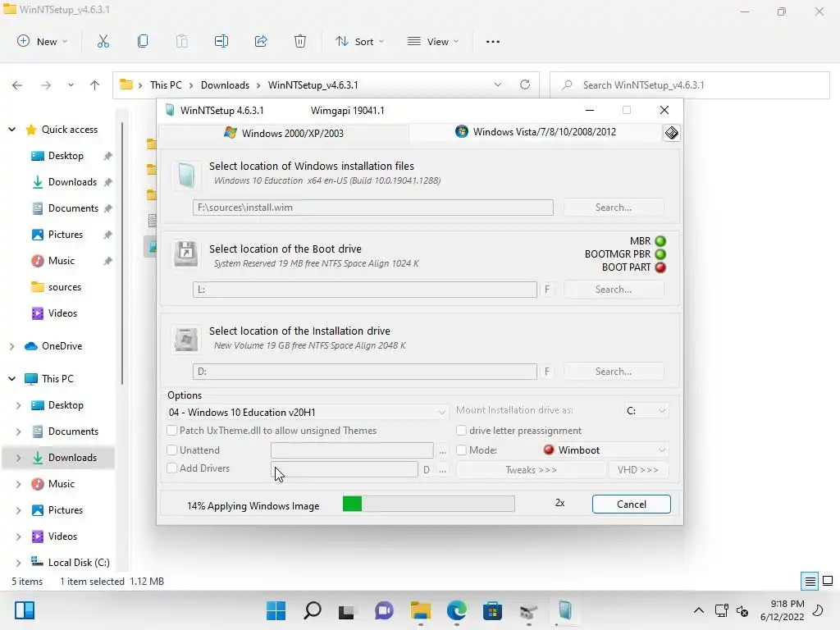Select Music under This PC
This screenshot has height=630, width=840.
pyautogui.click(x=61, y=484)
